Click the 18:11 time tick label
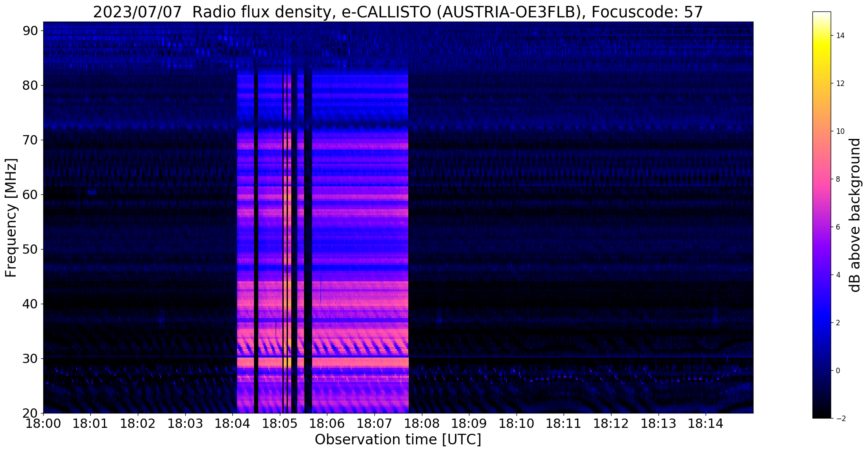Viewport: 868px width, 452px height. point(564,424)
